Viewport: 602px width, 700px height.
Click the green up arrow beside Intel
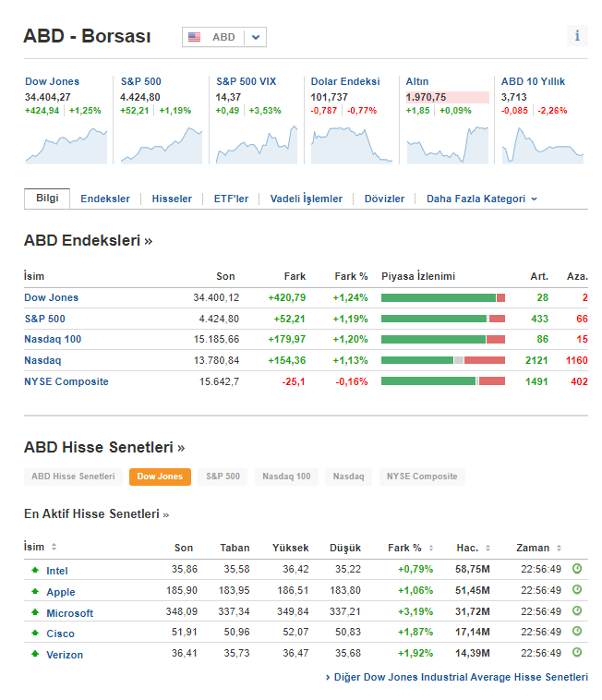click(x=35, y=571)
